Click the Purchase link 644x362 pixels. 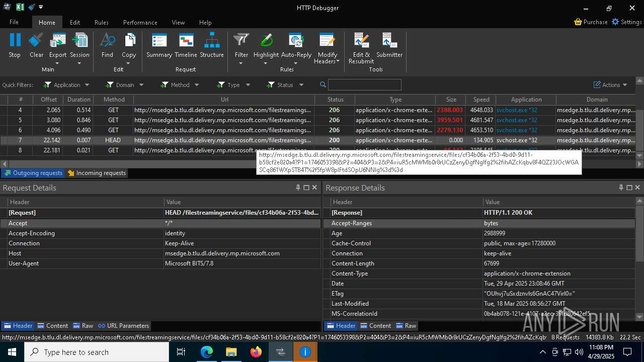[591, 22]
